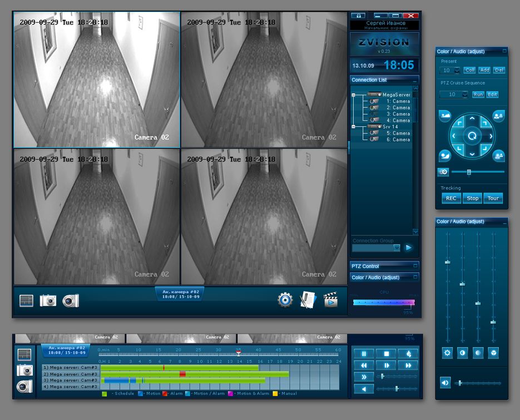Click the Connection Group play arrow button
The image size is (520, 420).
409,248
